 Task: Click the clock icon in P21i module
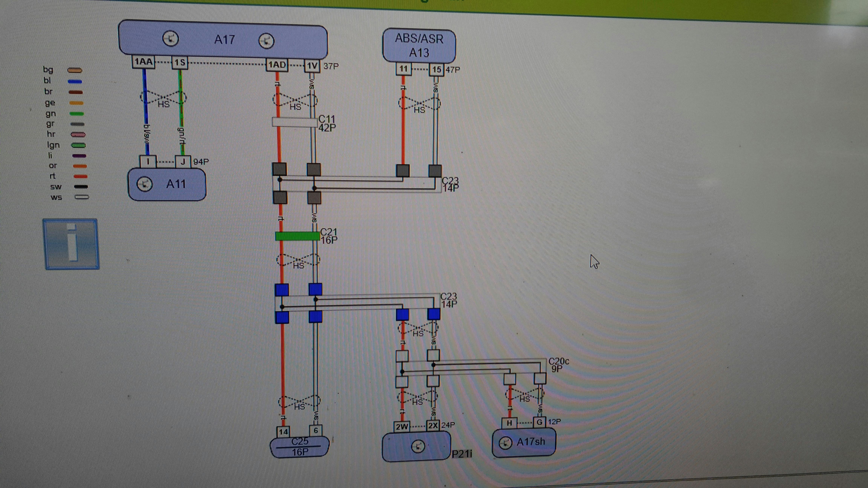pyautogui.click(x=418, y=447)
